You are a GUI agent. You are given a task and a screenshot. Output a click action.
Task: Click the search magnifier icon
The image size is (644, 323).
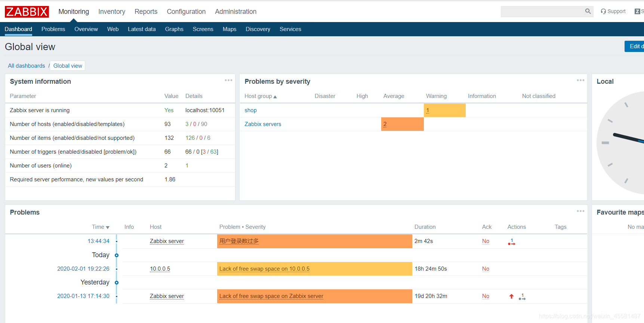click(x=588, y=11)
